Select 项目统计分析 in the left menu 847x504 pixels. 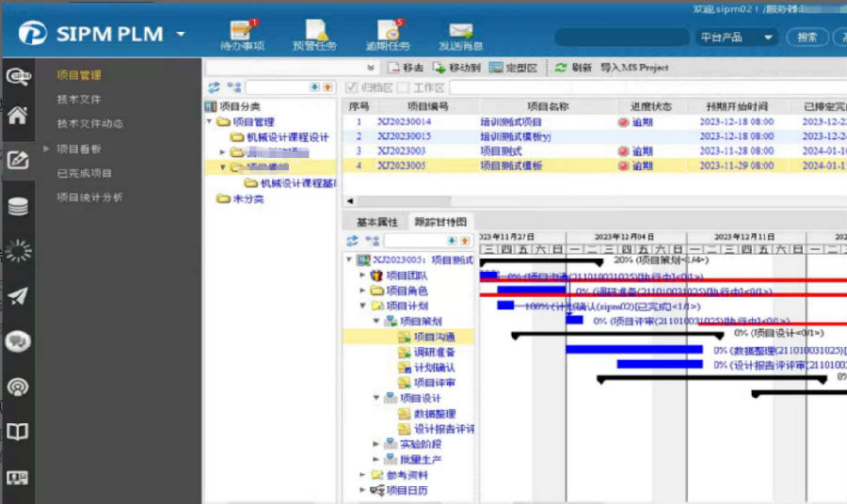click(x=89, y=197)
